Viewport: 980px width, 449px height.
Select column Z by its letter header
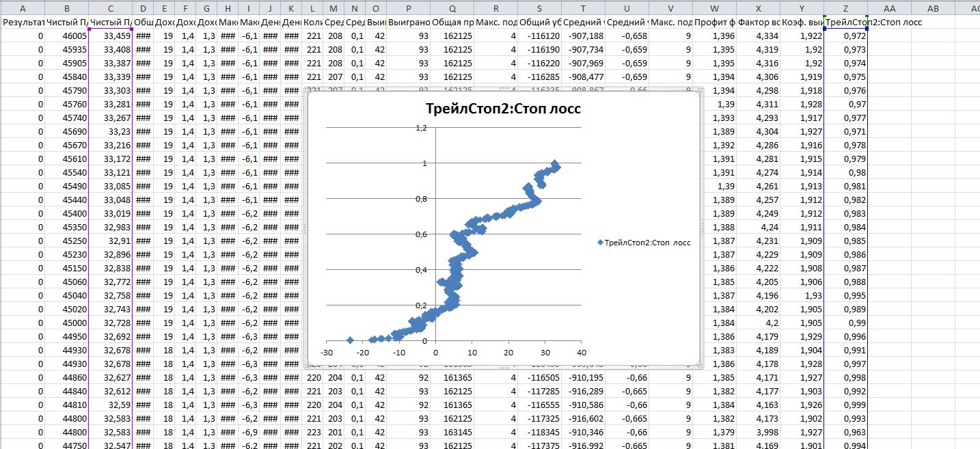[x=846, y=8]
